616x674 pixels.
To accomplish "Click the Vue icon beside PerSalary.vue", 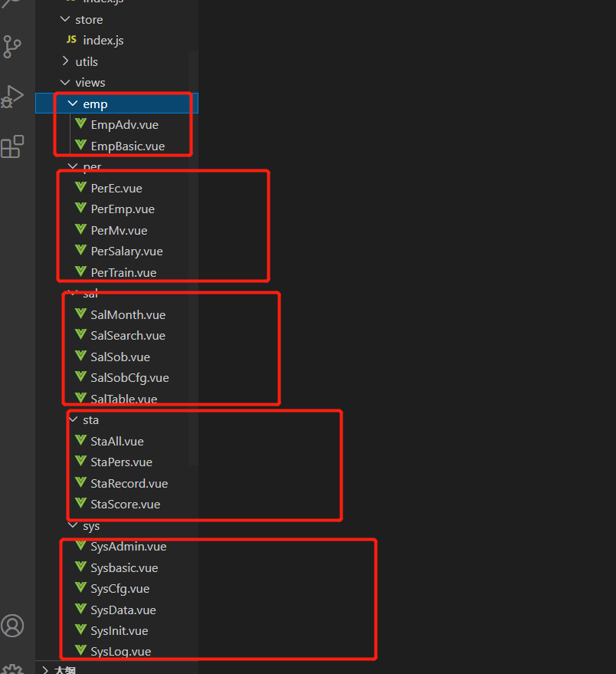I will pos(80,250).
